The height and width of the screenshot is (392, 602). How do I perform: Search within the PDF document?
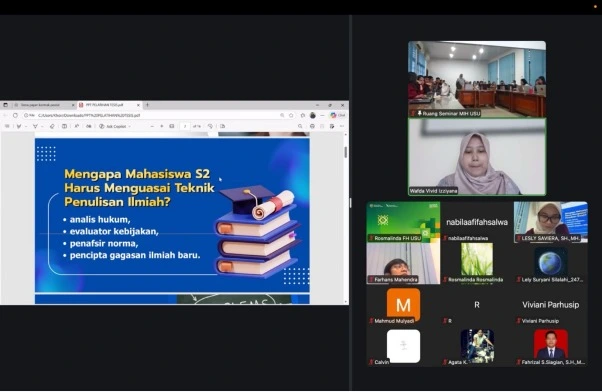pos(300,126)
